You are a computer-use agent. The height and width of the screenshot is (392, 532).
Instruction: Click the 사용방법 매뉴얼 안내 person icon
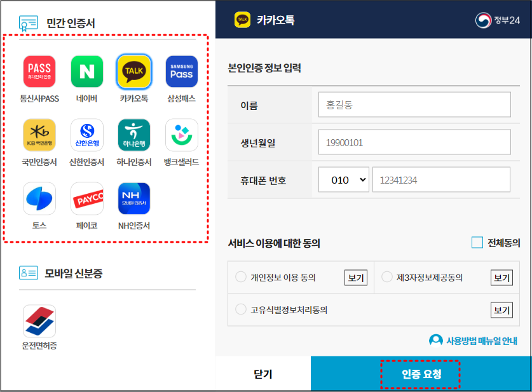[x=435, y=341]
